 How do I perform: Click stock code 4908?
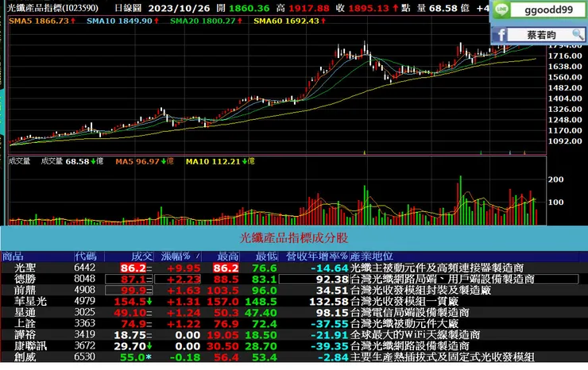click(85, 290)
